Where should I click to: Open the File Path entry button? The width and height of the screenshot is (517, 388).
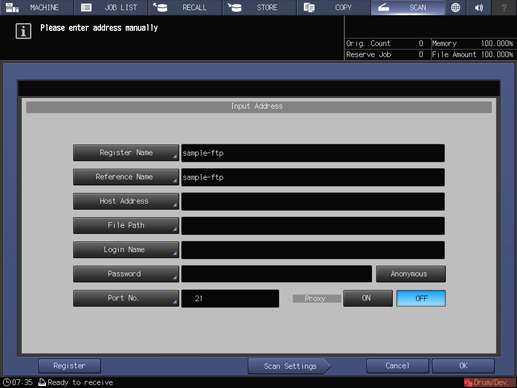tap(126, 226)
